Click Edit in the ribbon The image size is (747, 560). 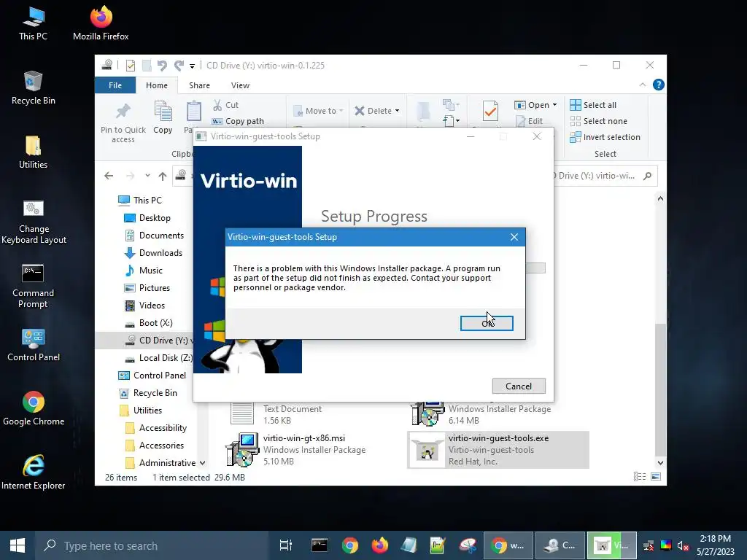(530, 121)
